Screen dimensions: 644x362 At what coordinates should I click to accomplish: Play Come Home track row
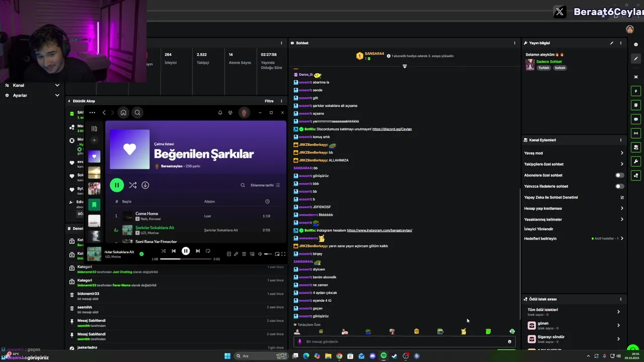point(196,216)
